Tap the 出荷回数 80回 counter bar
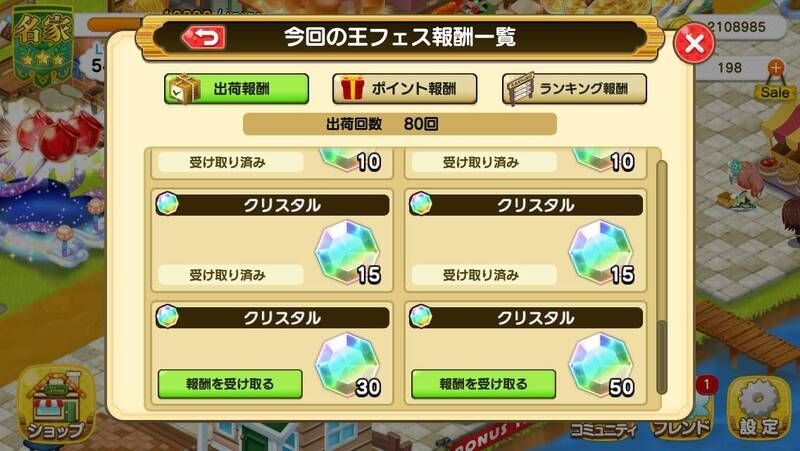This screenshot has height=451, width=800. (399, 124)
